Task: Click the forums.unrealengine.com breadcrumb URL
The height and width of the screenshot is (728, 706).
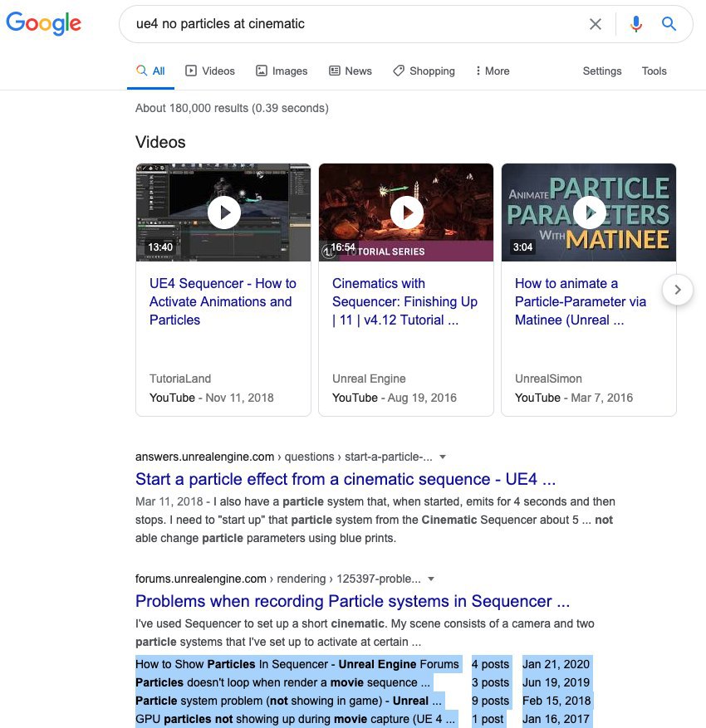Action: pyautogui.click(x=277, y=579)
